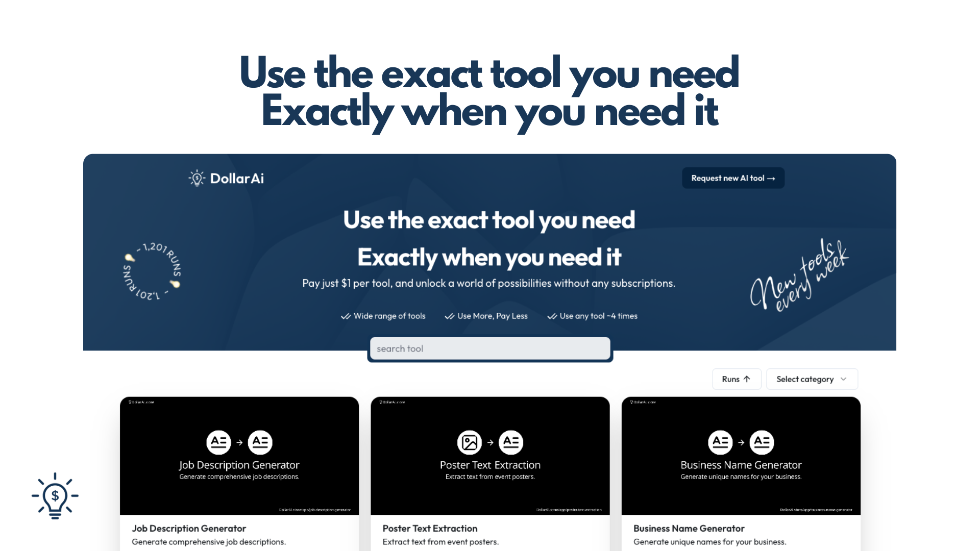Click the DollarAi navigation menu
This screenshot has height=551, width=980.
pyautogui.click(x=226, y=178)
